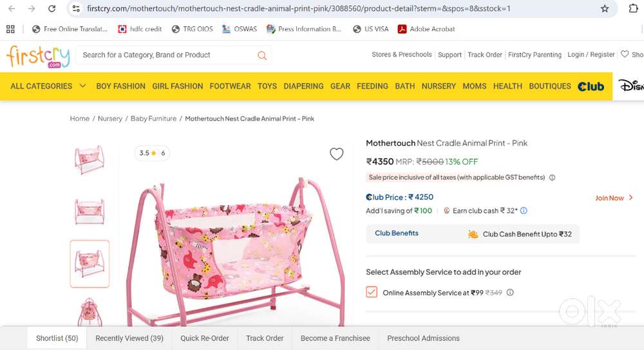This screenshot has width=644, height=350.
Task: Click the Club Benefits button
Action: [397, 233]
